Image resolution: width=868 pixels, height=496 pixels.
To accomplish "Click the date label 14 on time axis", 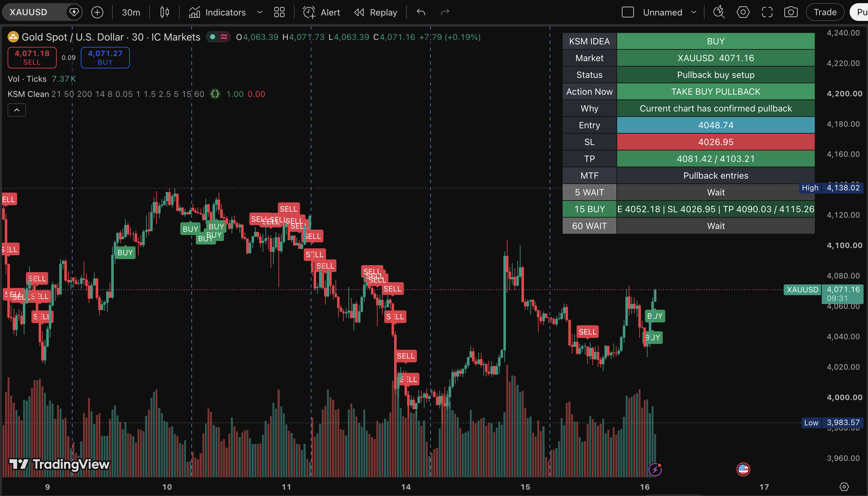I will coord(406,487).
